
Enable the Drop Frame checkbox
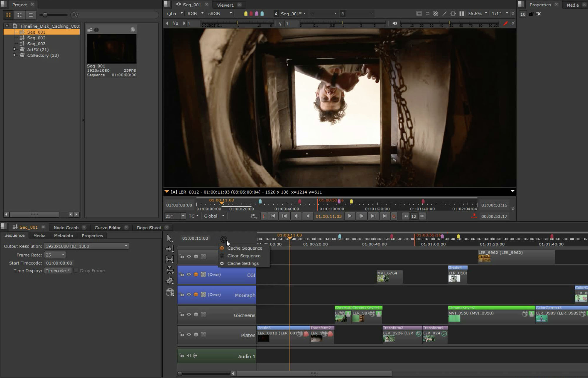pos(76,271)
